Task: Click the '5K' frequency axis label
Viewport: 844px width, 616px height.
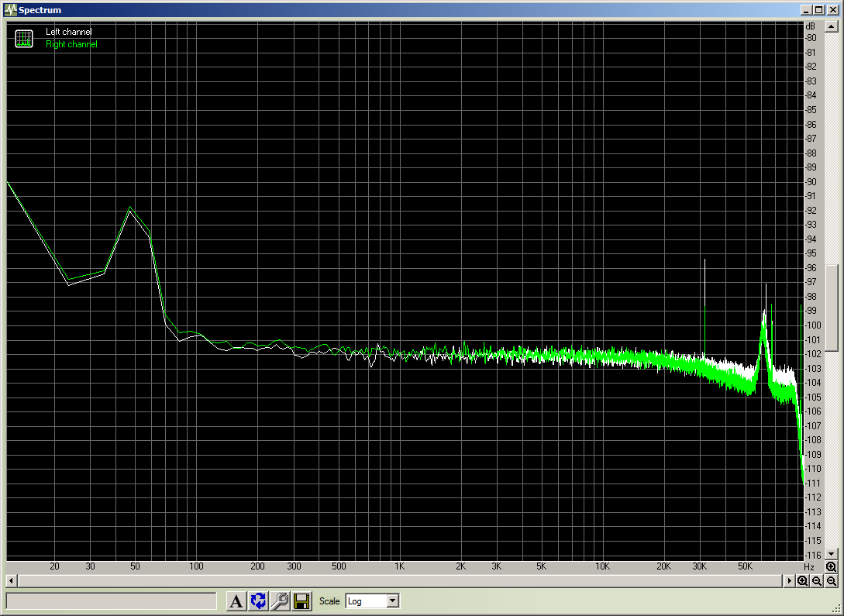Action: [542, 566]
